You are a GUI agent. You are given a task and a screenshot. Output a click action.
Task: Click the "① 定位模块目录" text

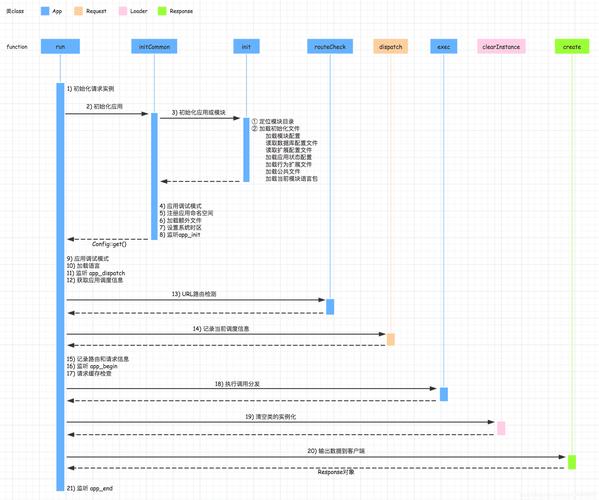[x=273, y=121]
